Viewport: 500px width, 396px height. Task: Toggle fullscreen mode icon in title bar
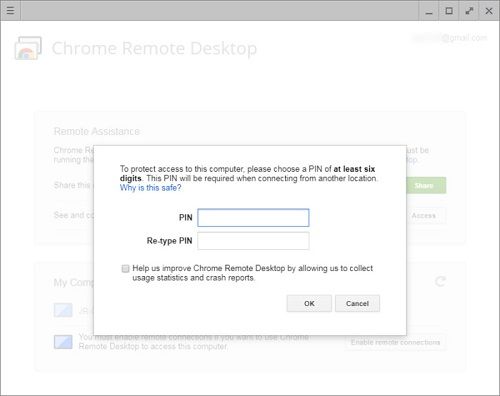[x=469, y=11]
